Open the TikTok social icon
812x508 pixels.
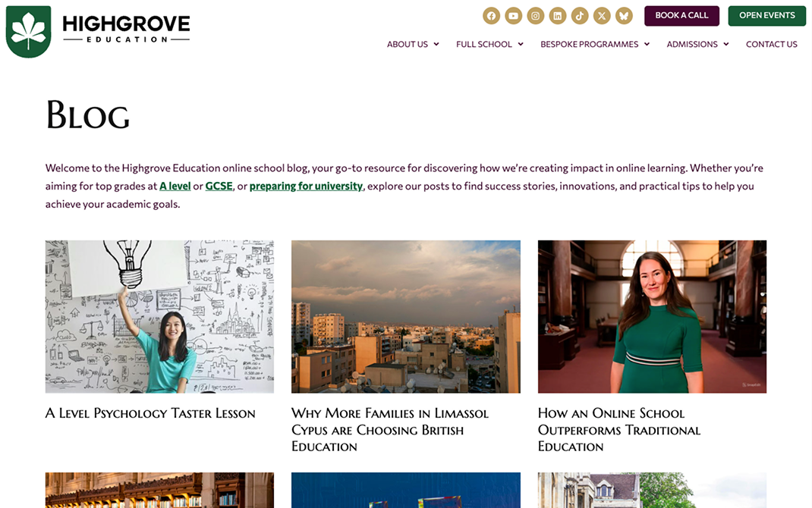(x=580, y=15)
